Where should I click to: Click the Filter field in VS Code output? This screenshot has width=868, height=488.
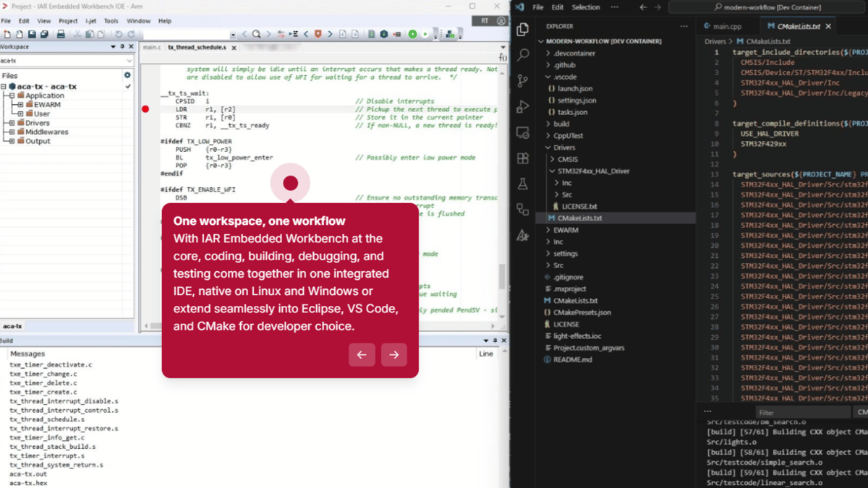803,412
